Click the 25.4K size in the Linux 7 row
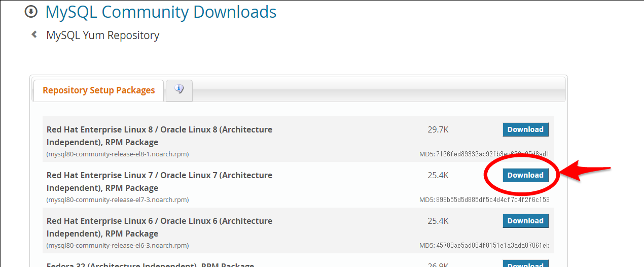 (x=438, y=175)
